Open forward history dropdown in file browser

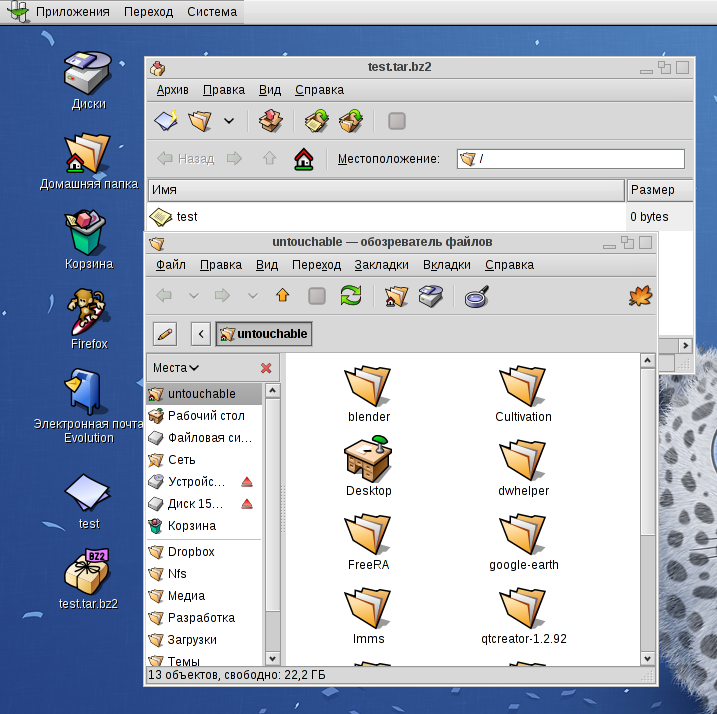coord(252,296)
